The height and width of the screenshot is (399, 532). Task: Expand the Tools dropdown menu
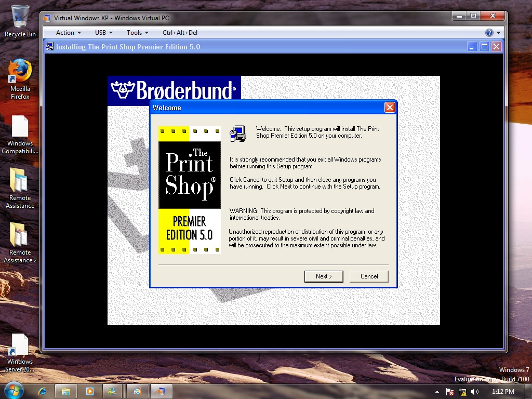pos(137,33)
